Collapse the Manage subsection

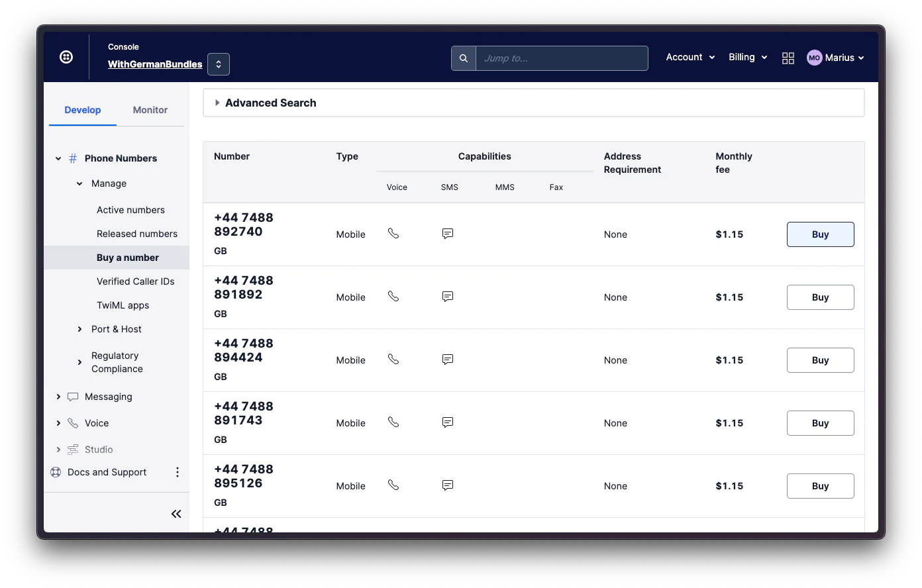pos(79,183)
